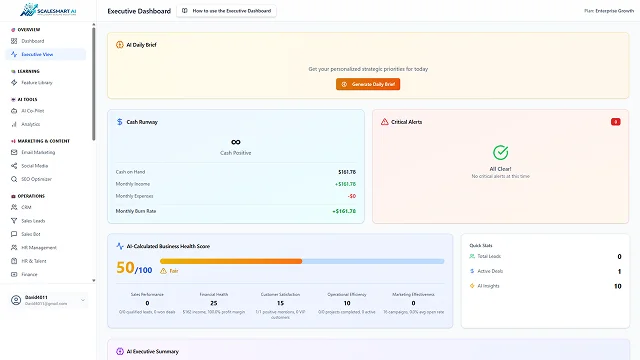The height and width of the screenshot is (360, 640).
Task: Click the sidebar scroll up arrow
Action: [93, 25]
